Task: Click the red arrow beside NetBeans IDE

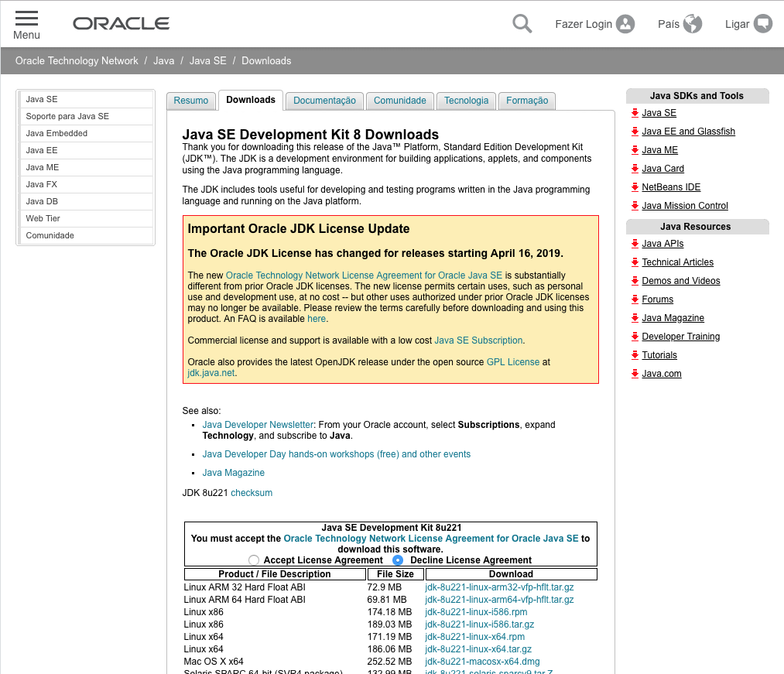Action: pos(635,187)
